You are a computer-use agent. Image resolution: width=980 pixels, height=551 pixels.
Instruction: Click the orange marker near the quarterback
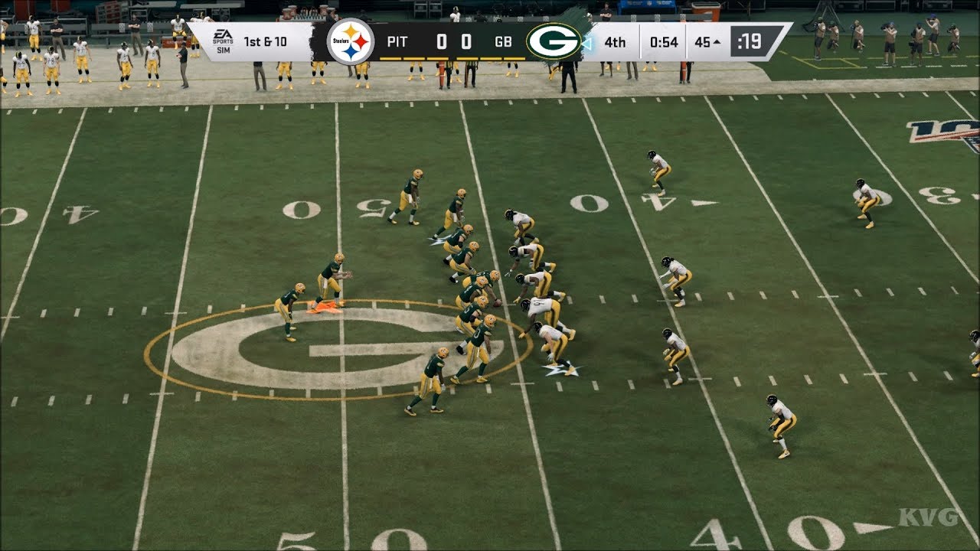pyautogui.click(x=326, y=308)
